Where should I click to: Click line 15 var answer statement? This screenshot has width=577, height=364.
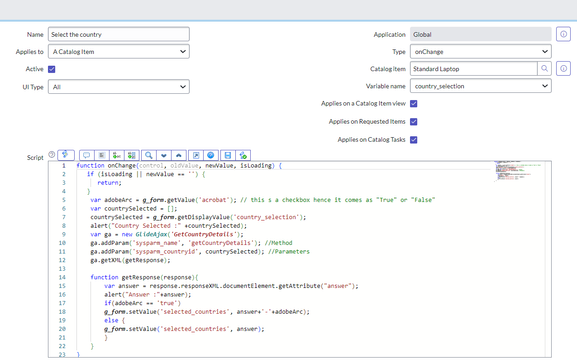231,286
